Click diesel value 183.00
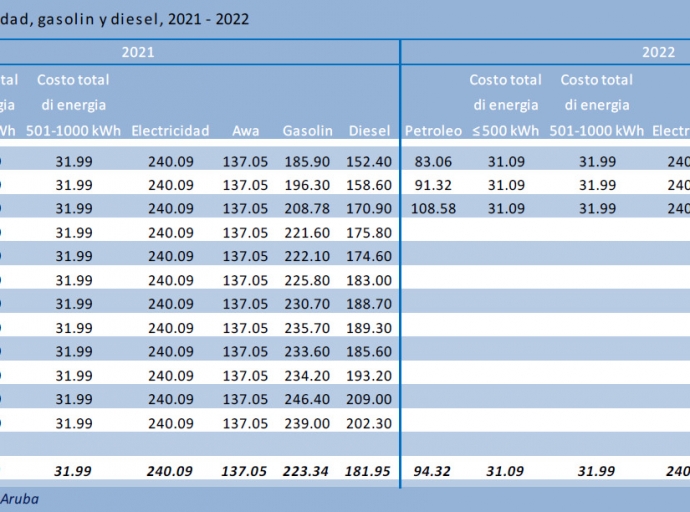 [369, 280]
